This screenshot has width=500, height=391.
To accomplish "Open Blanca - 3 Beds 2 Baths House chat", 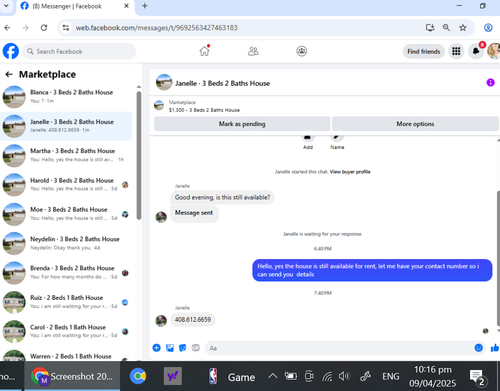I will tap(67, 96).
